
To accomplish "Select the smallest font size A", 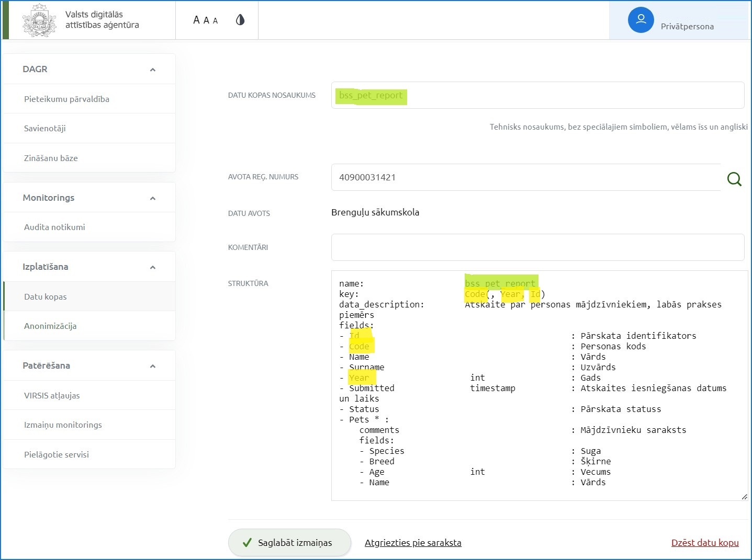I will [216, 21].
